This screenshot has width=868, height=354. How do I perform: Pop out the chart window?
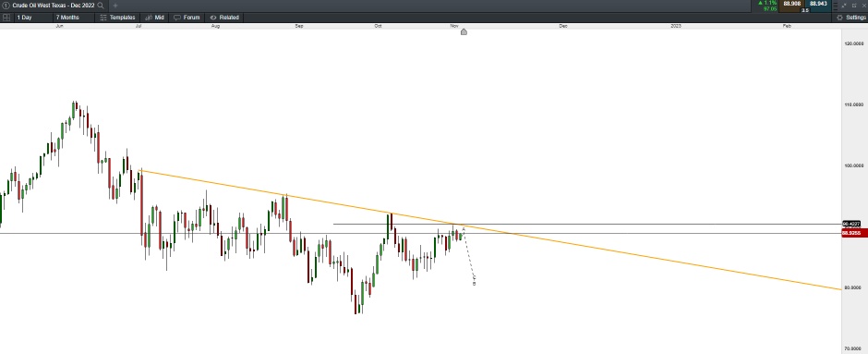(x=855, y=5)
